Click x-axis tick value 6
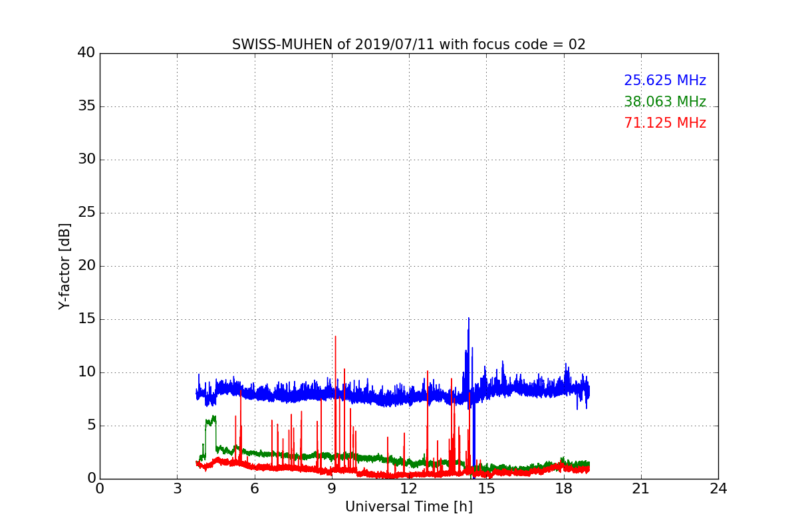Image resolution: width=798 pixels, height=532 pixels. [x=254, y=489]
